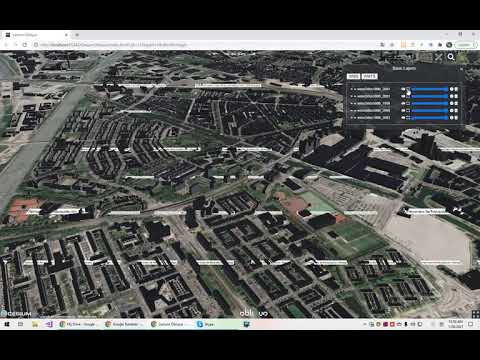The width and height of the screenshot is (480, 360).
Task: Reload the page with the refresh icon
Action: coord(25,44)
